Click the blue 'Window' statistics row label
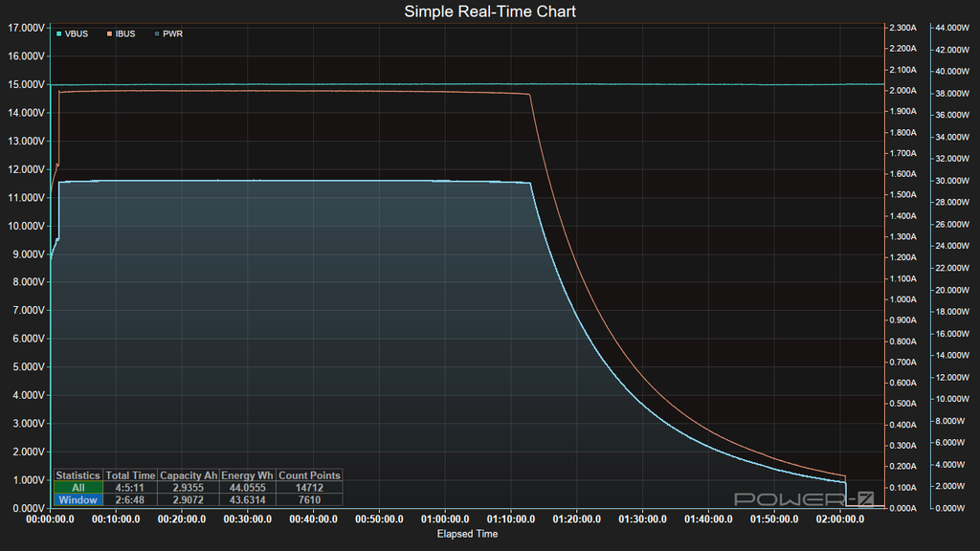The height and width of the screenshot is (551, 980). click(x=78, y=499)
